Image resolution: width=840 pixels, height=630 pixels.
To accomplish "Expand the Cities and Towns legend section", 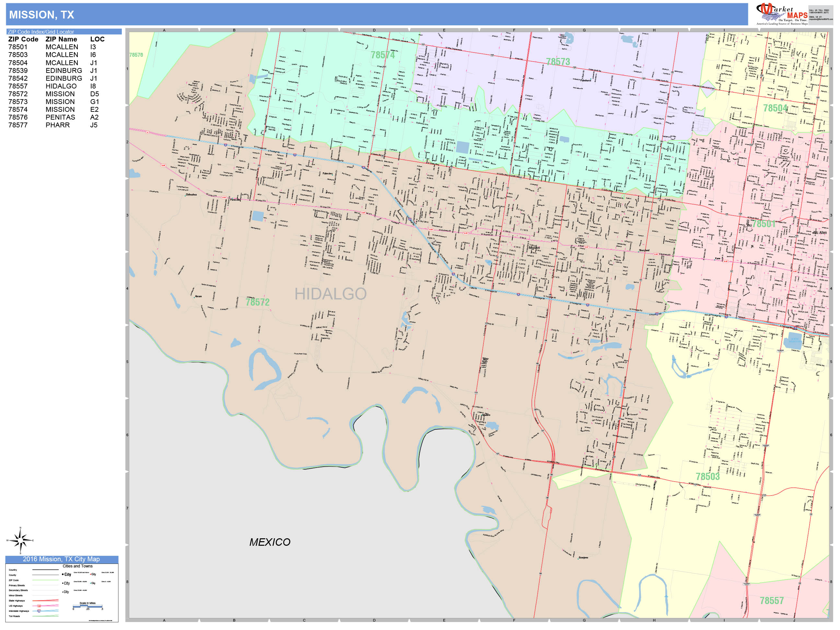I will (78, 566).
